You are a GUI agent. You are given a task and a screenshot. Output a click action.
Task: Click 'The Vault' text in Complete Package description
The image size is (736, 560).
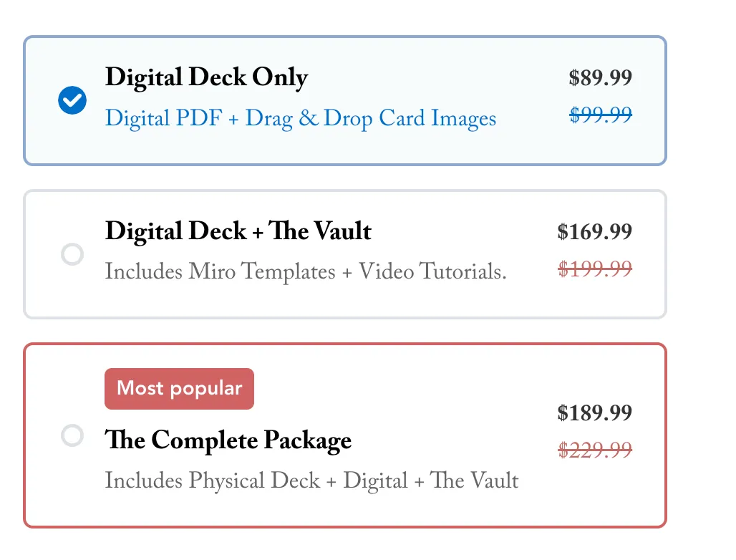(474, 481)
